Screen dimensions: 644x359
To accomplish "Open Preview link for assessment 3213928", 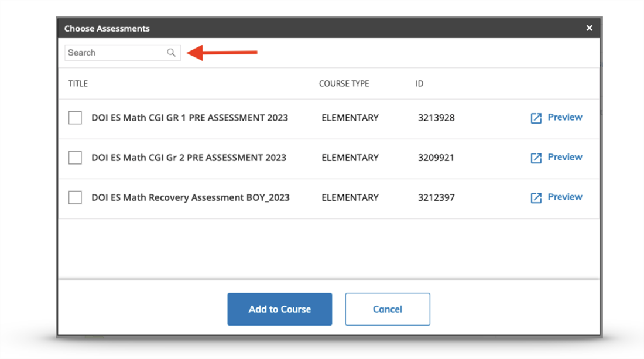I will pyautogui.click(x=564, y=117).
